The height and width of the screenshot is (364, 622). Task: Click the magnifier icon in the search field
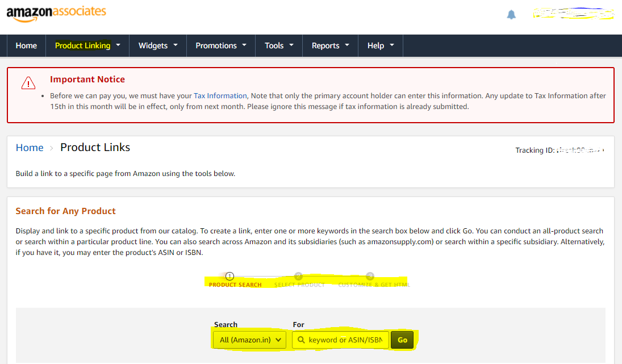tap(301, 340)
